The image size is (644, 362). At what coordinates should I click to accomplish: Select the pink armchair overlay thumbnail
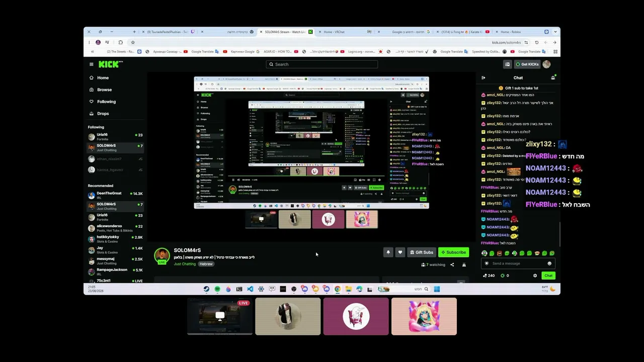(356, 316)
